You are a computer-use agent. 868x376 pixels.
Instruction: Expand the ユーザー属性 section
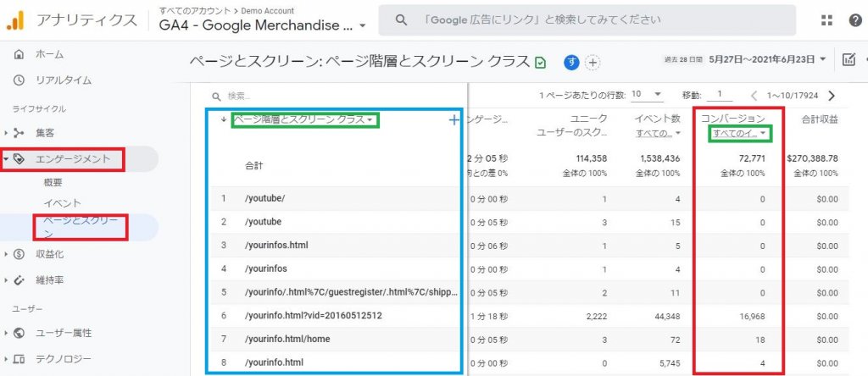pos(6,333)
